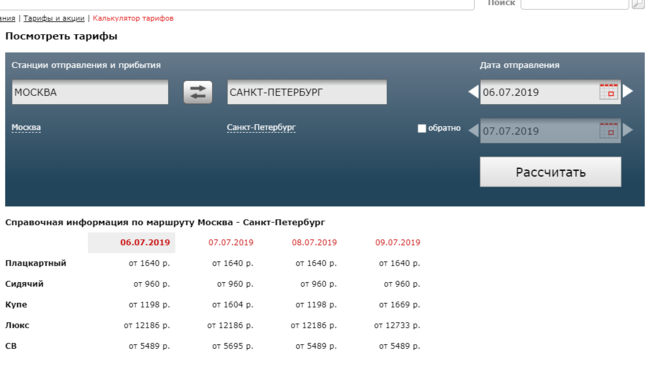Click Рассчитать button

click(x=551, y=172)
